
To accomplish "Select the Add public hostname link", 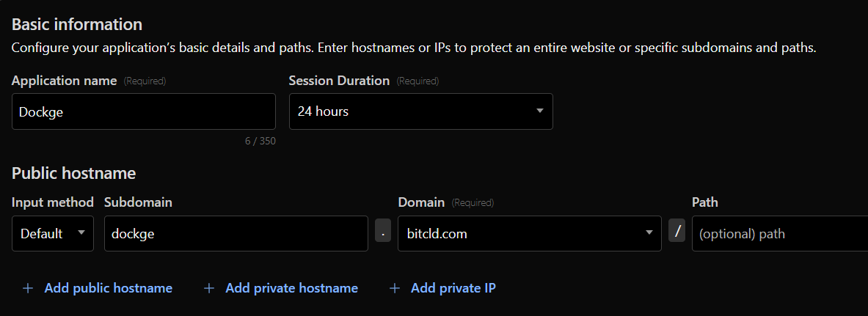I will pyautogui.click(x=108, y=288).
